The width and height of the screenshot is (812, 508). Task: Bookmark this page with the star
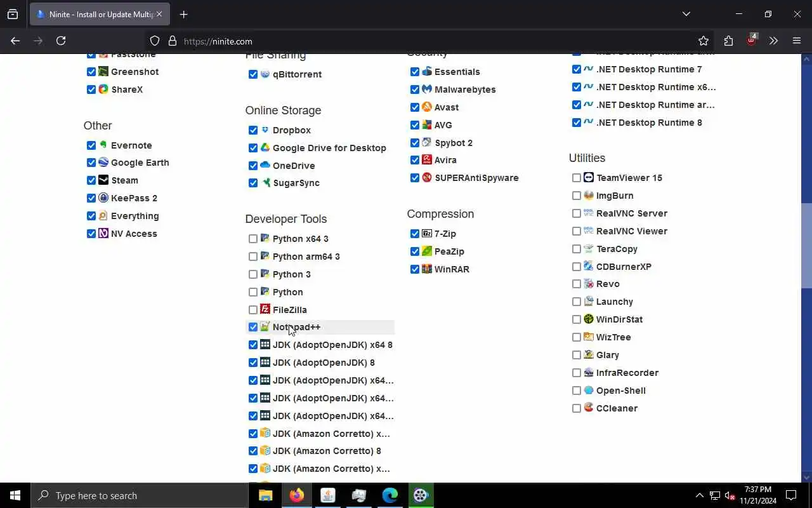tap(704, 41)
